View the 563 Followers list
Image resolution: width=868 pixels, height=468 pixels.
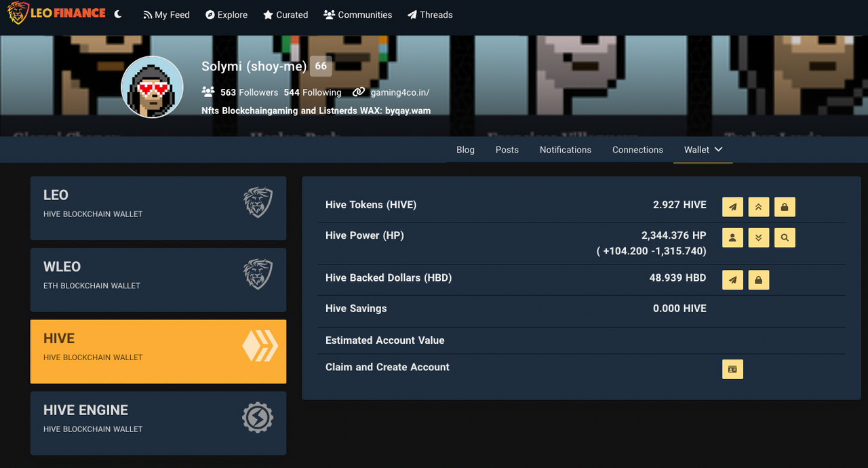[x=249, y=92]
